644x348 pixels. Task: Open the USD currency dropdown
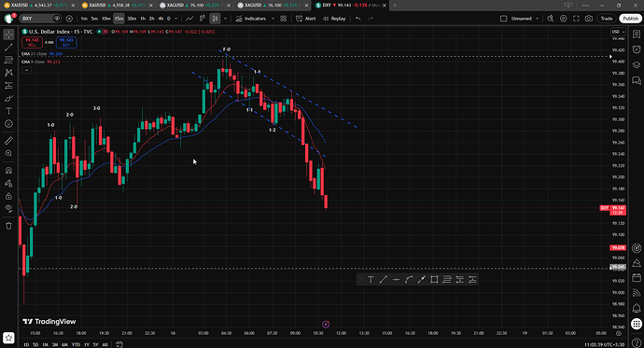pyautogui.click(x=618, y=32)
